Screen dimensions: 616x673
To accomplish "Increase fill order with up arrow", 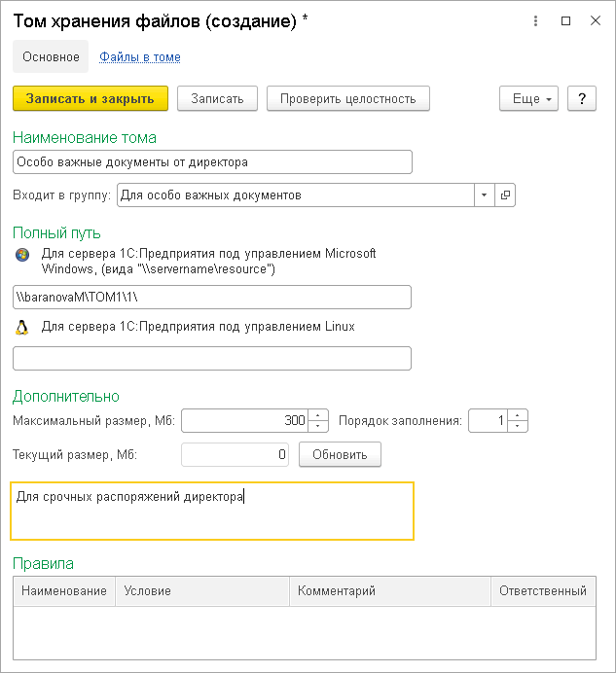I will tap(517, 415).
